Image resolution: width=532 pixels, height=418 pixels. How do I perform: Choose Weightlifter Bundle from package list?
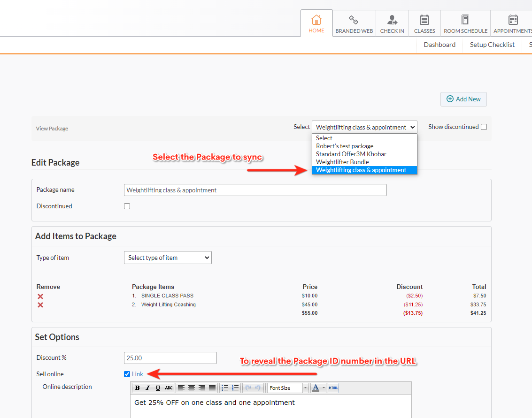click(342, 162)
